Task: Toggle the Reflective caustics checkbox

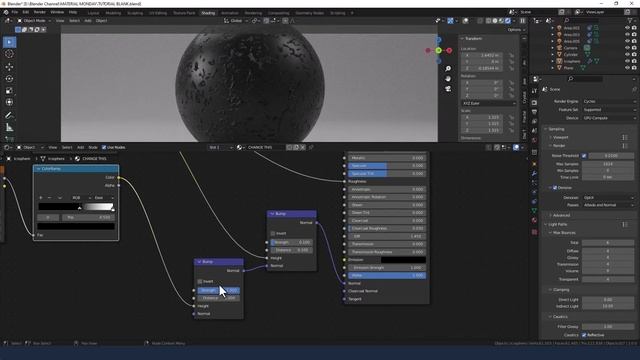Action: tap(584, 335)
